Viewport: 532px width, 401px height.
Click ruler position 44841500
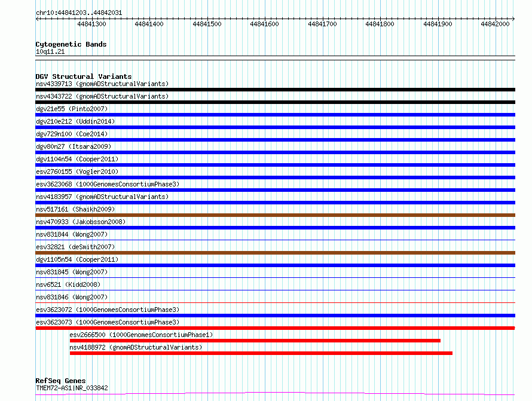[x=207, y=24]
